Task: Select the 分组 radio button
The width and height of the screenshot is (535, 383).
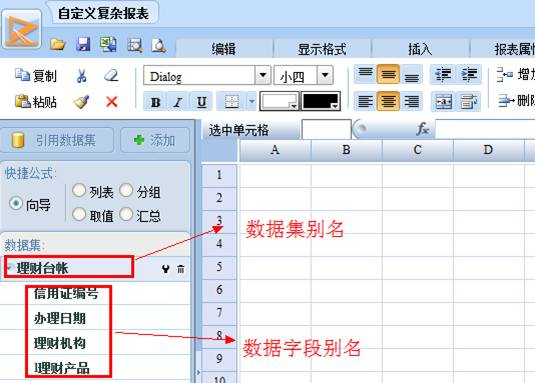Action: pos(126,191)
